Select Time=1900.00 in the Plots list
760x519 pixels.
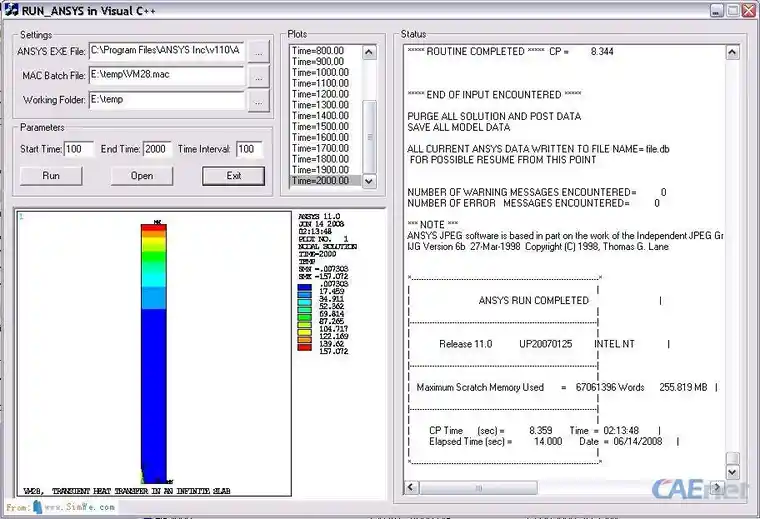click(325, 170)
